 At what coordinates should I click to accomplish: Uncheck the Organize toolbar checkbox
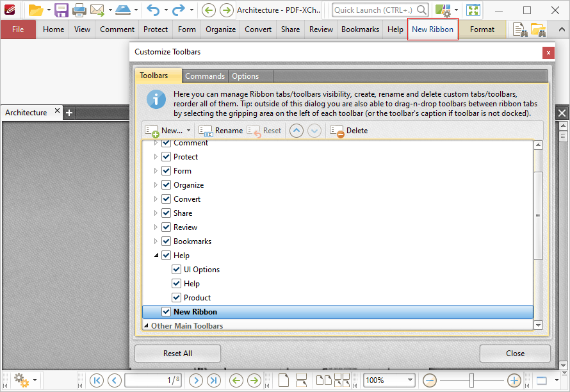point(166,184)
